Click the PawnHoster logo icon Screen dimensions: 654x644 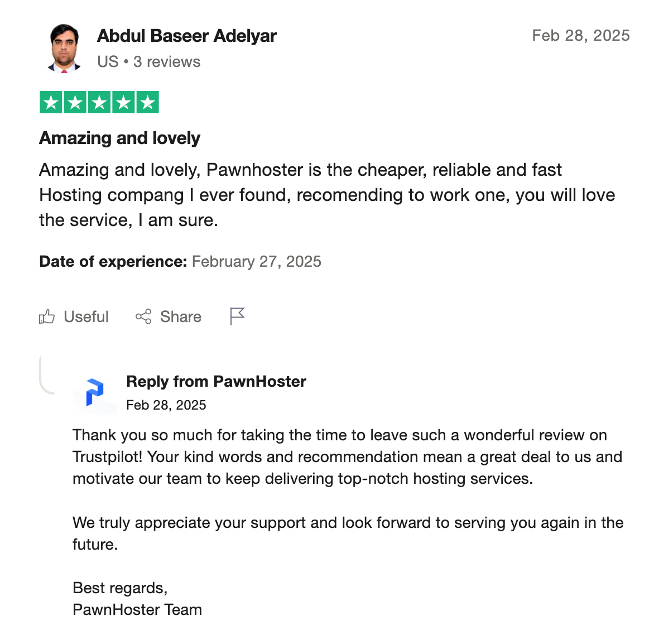click(x=94, y=392)
